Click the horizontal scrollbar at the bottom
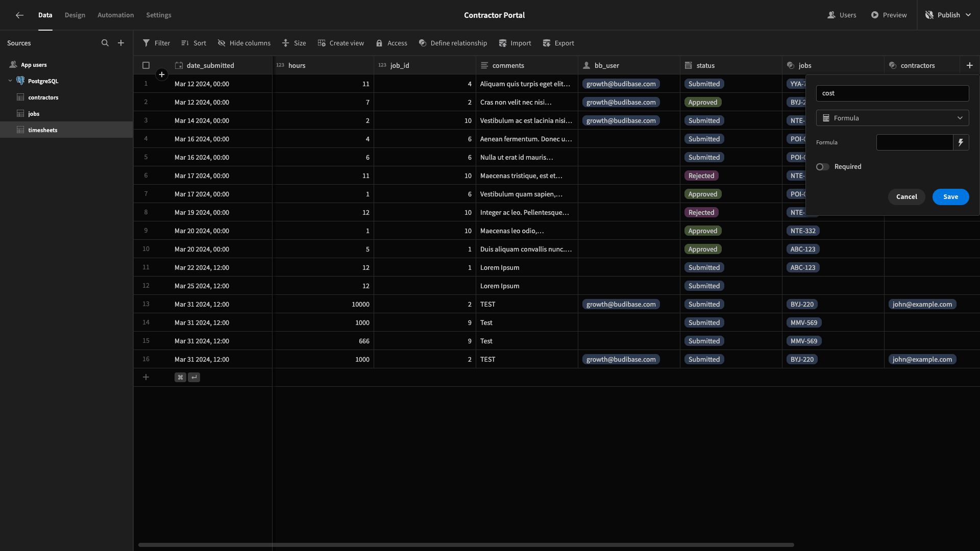 pyautogui.click(x=466, y=545)
